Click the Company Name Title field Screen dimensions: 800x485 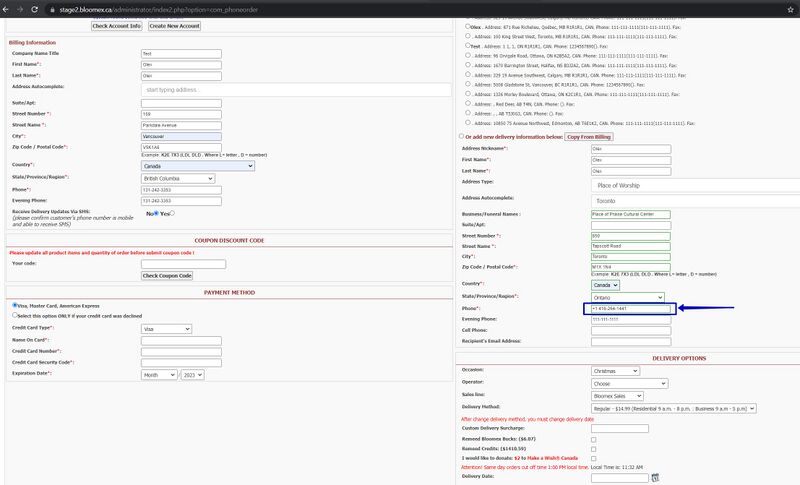point(181,54)
